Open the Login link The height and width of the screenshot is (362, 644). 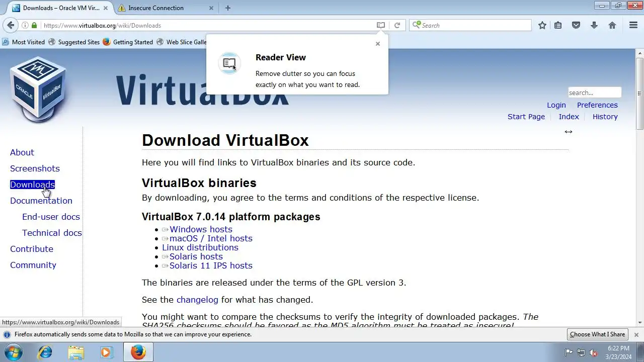click(x=556, y=105)
